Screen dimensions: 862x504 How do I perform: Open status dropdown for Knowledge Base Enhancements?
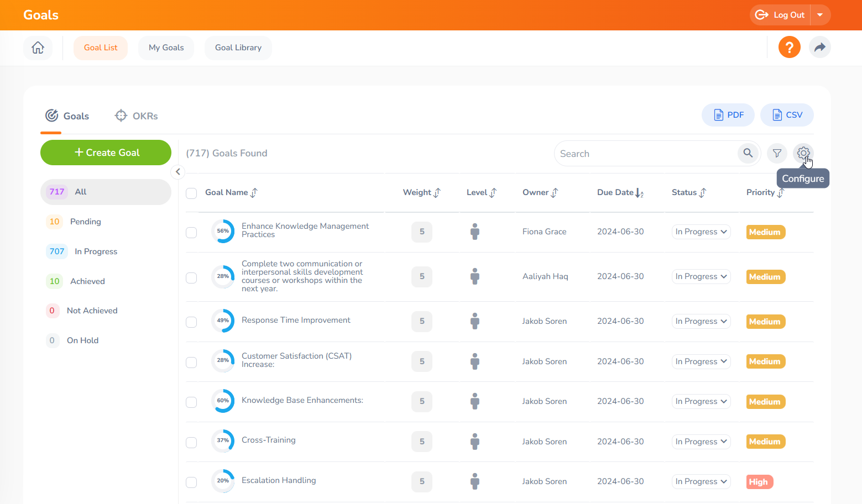(x=701, y=401)
